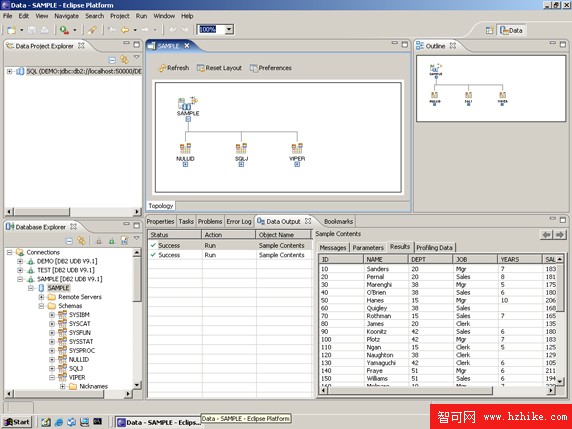Select the Topology bottom tab
Viewport: 572px width, 429px height.
[161, 206]
